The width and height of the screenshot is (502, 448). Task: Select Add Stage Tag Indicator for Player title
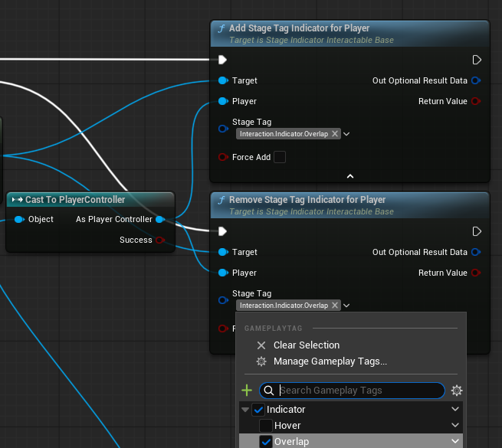[299, 28]
